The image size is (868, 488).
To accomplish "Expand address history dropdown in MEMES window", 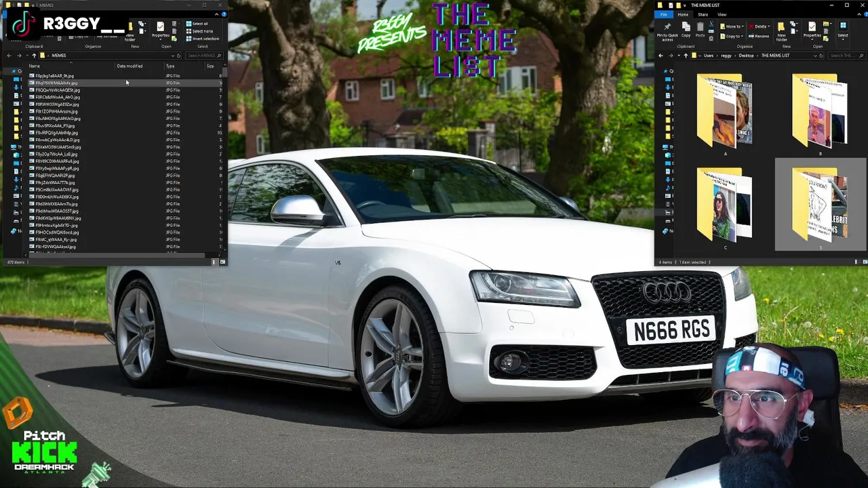I will [173, 56].
